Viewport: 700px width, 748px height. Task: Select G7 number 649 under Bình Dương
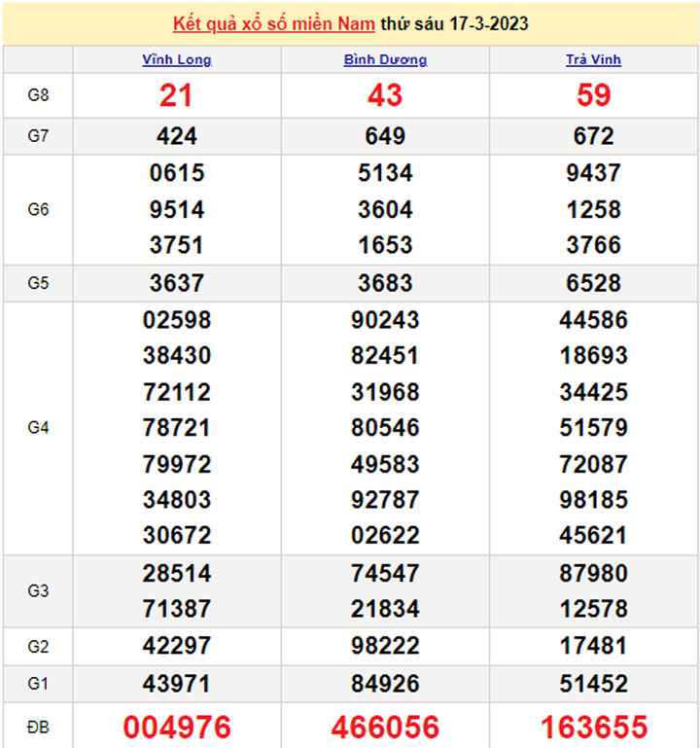click(385, 136)
